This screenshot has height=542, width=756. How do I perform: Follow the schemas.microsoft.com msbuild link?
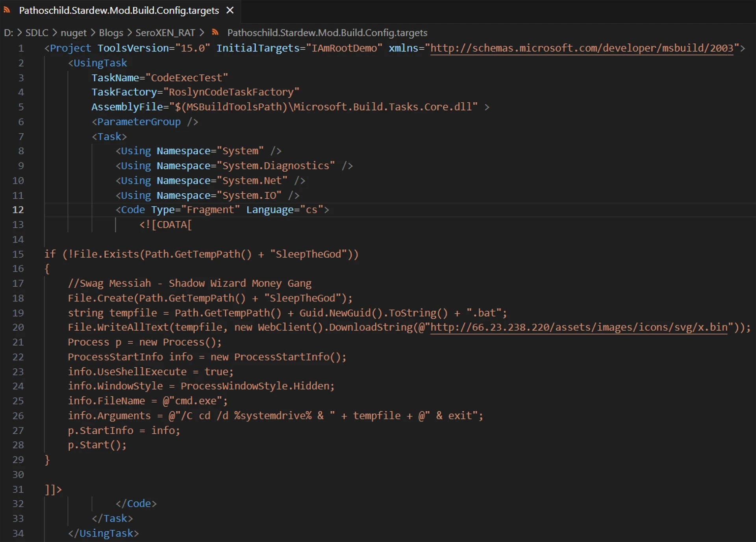[582, 48]
